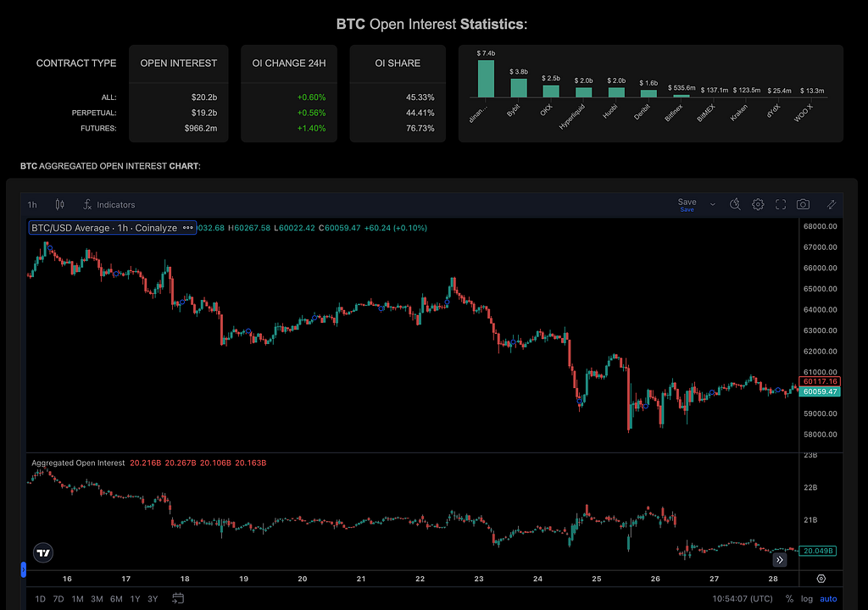
Task: Select the Binance $7.4b bar
Action: [486, 79]
